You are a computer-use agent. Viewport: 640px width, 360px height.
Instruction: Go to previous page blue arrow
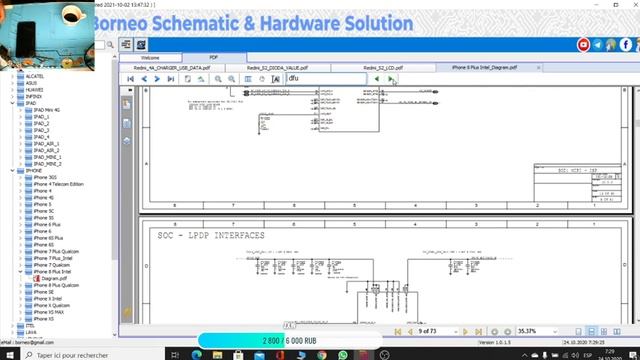[x=144, y=79]
